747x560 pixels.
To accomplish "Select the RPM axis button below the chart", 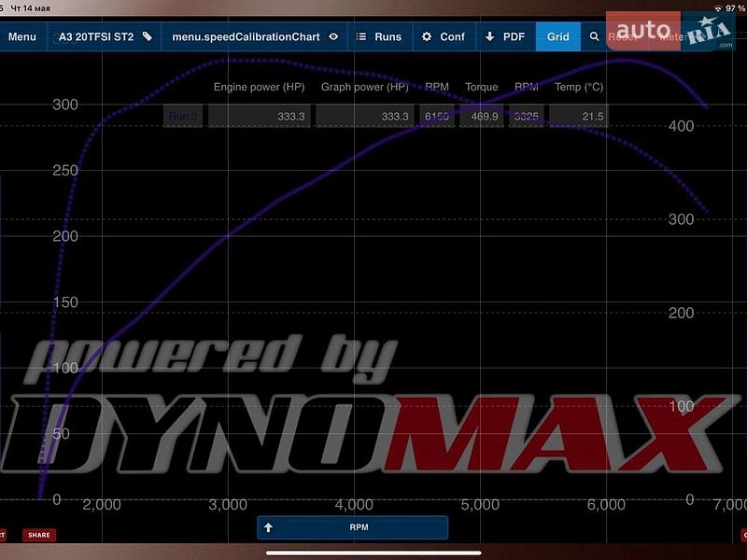I will coord(353,527).
